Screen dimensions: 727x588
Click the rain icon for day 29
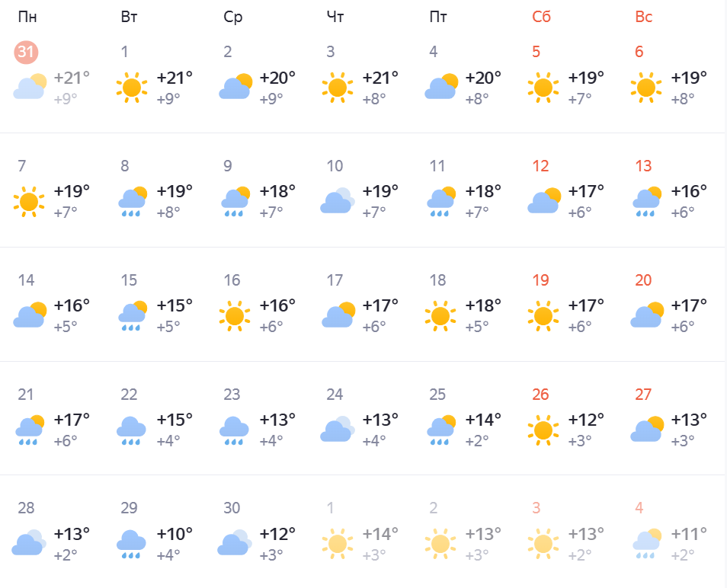131,545
